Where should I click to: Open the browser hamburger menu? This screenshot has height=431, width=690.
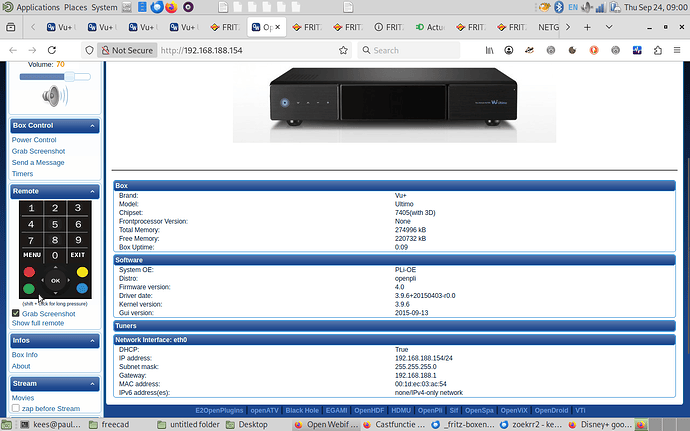point(677,50)
